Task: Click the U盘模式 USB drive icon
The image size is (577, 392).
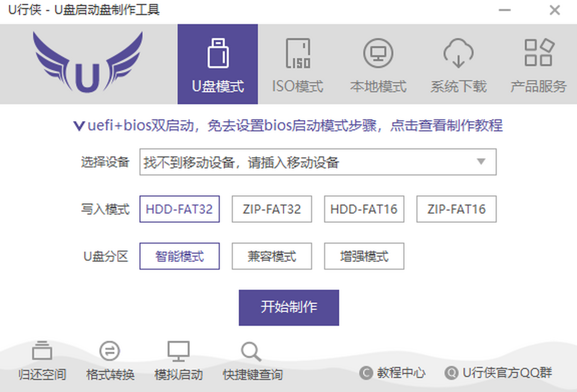Action: coord(217,53)
